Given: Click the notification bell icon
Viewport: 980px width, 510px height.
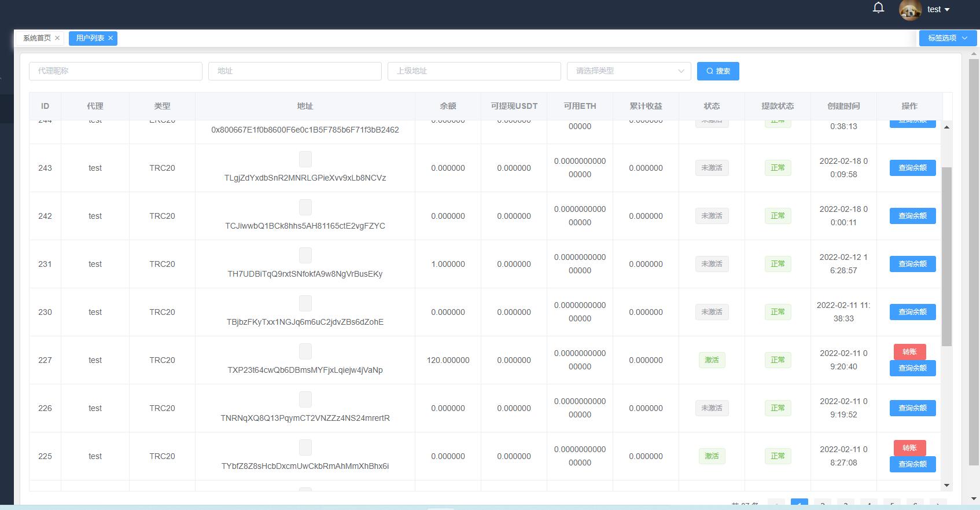Looking at the screenshot, I should tap(878, 8).
